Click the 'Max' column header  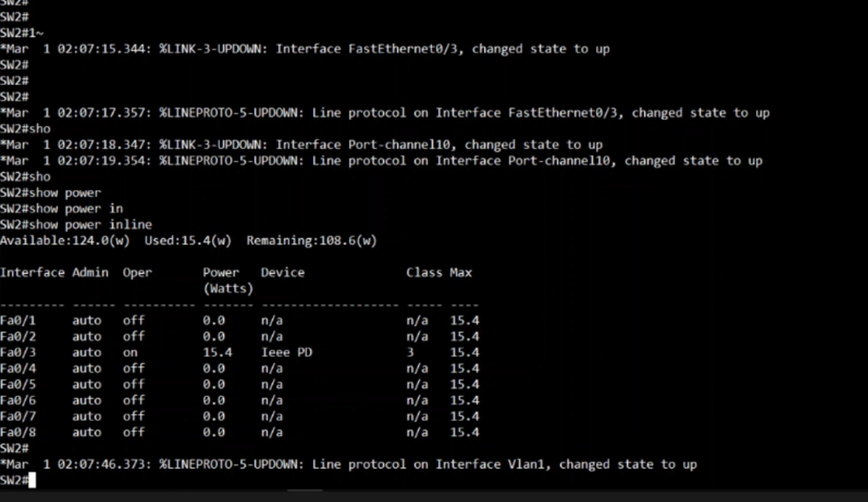click(461, 273)
